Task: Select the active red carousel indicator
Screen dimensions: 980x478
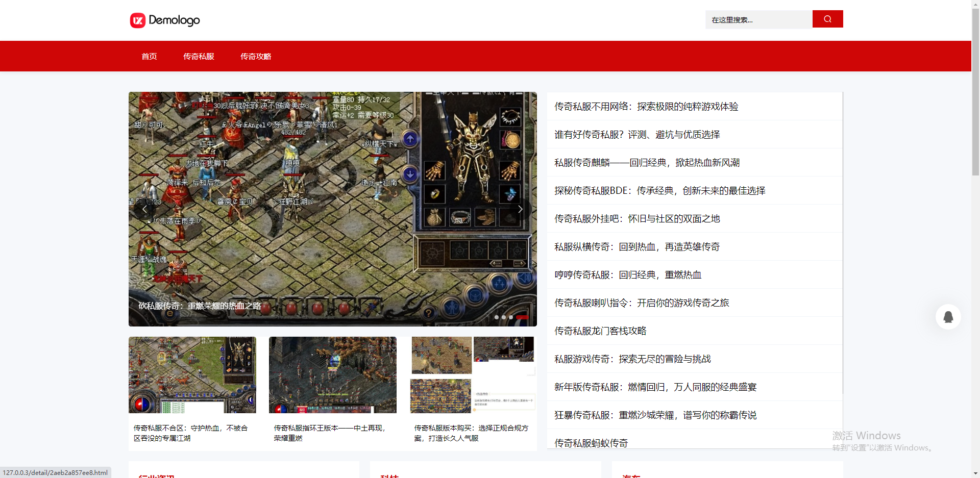Action: (522, 317)
